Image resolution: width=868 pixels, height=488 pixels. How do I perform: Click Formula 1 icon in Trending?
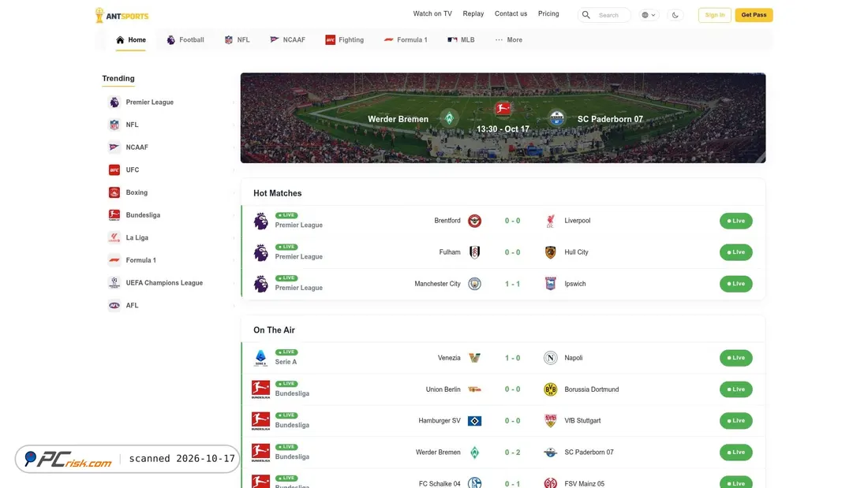tap(114, 260)
